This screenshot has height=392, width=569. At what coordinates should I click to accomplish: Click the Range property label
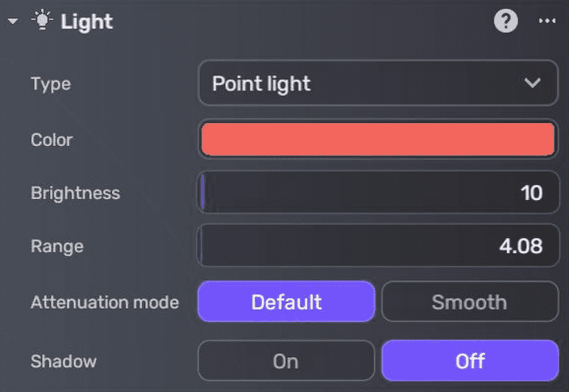click(x=57, y=246)
